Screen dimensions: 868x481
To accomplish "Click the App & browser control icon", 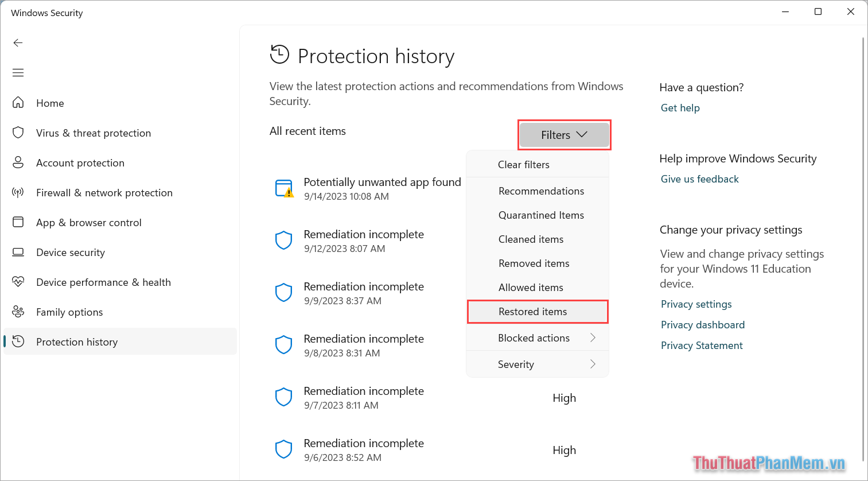I will point(18,222).
